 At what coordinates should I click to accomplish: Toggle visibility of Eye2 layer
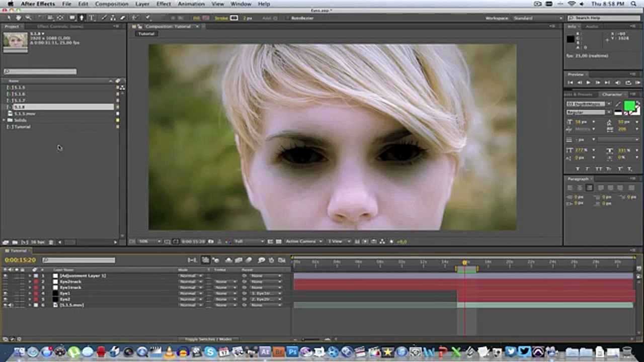(x=6, y=299)
